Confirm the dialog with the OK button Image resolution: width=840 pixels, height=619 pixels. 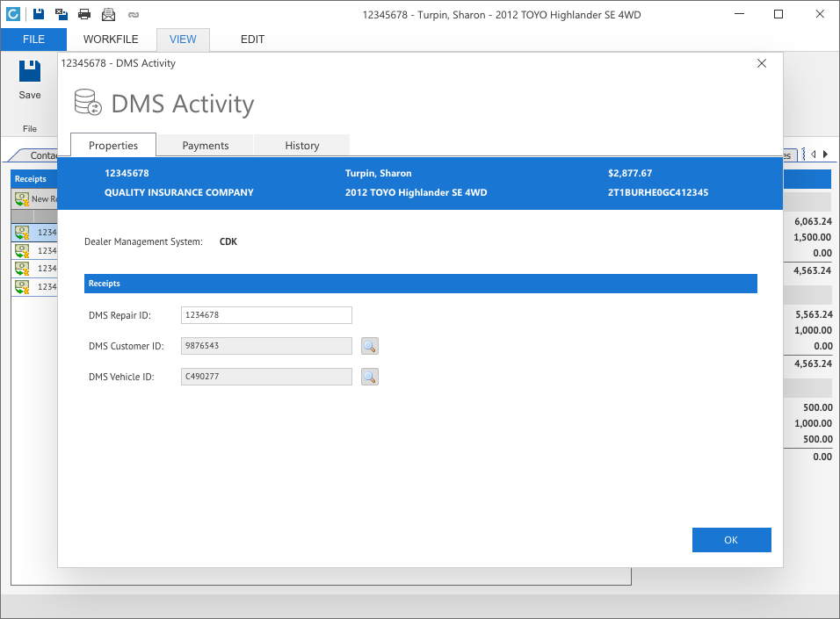[731, 540]
